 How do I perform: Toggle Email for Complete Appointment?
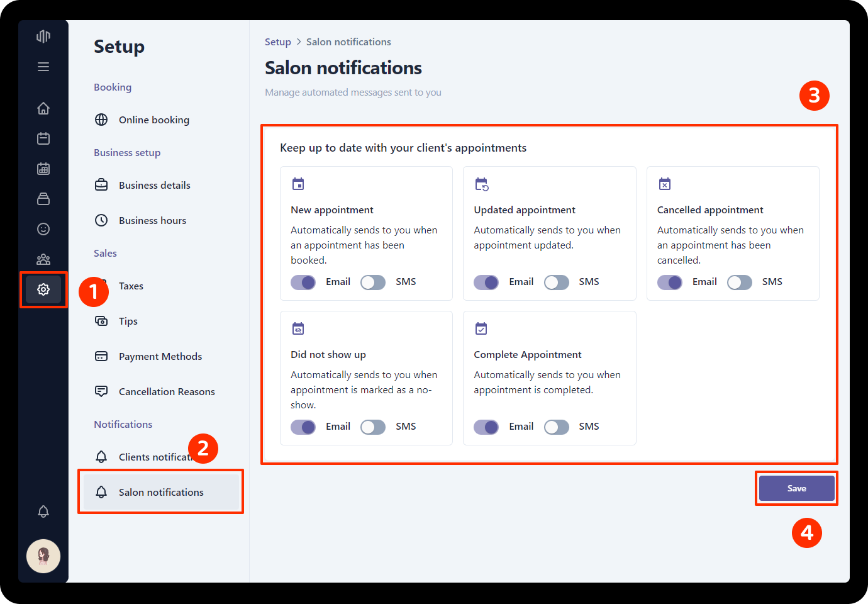click(x=486, y=427)
